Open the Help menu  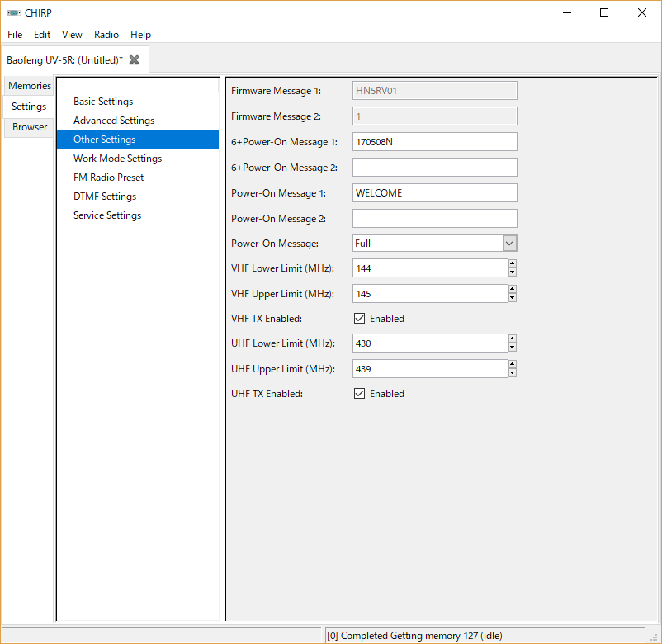tap(140, 35)
